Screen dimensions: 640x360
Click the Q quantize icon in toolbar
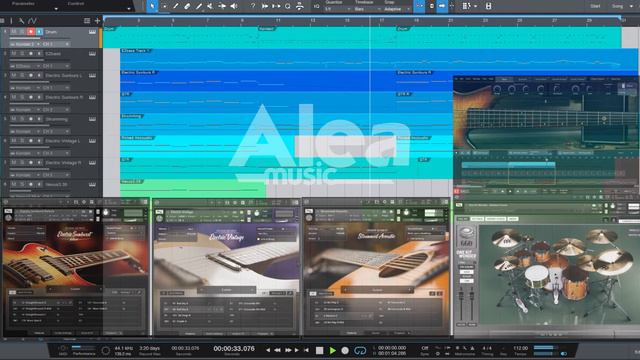pyautogui.click(x=288, y=6)
